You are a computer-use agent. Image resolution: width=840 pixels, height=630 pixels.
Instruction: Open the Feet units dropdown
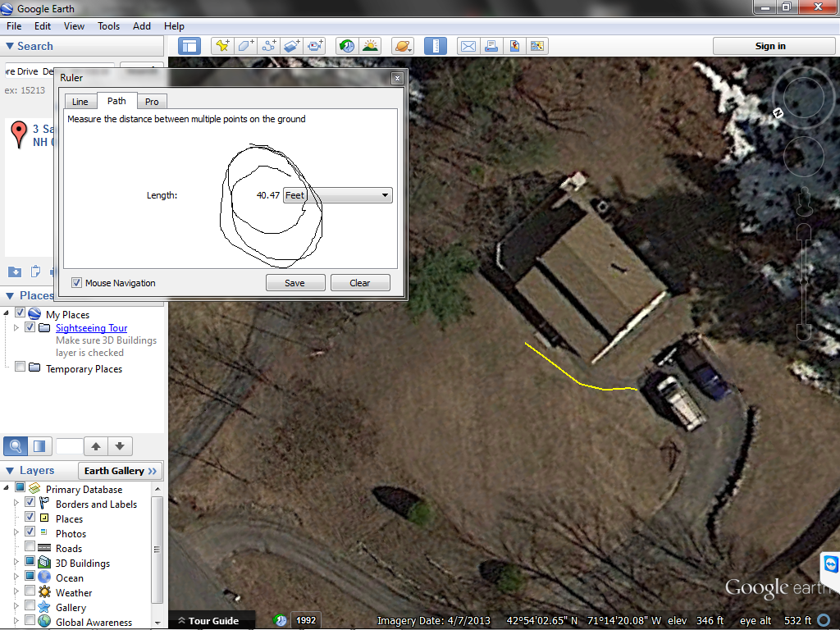pyautogui.click(x=337, y=195)
